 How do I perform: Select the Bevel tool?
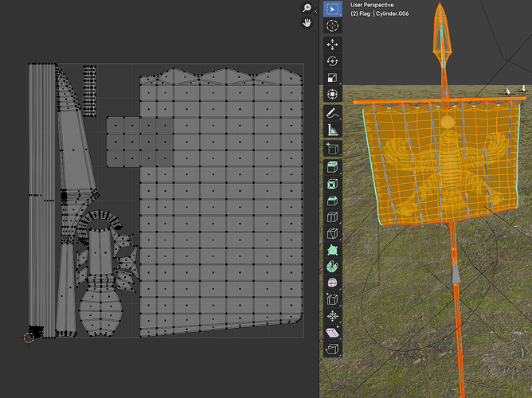point(333,201)
